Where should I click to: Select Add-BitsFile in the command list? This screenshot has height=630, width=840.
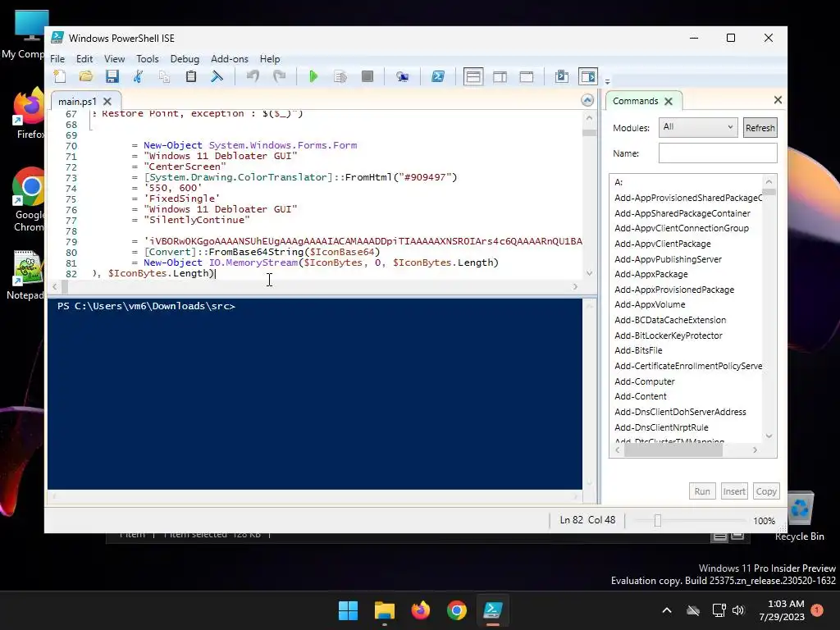[638, 350]
